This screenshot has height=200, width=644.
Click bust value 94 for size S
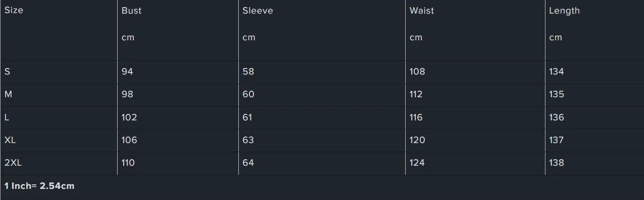(x=127, y=72)
